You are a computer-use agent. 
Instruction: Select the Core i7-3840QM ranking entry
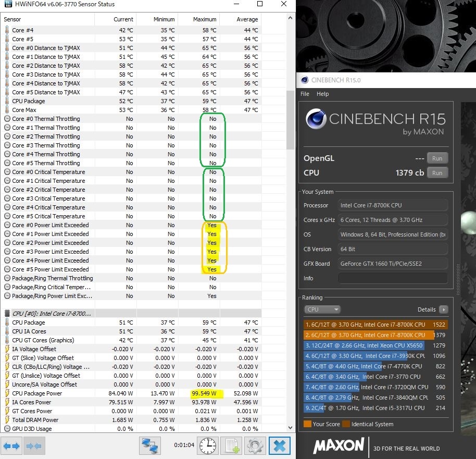pyautogui.click(x=375, y=398)
